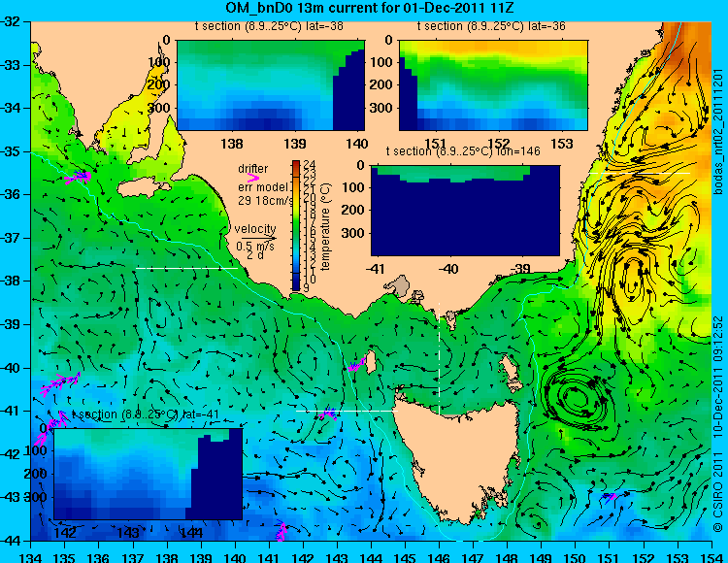Click the white section line at latitude -38

tap(186, 268)
